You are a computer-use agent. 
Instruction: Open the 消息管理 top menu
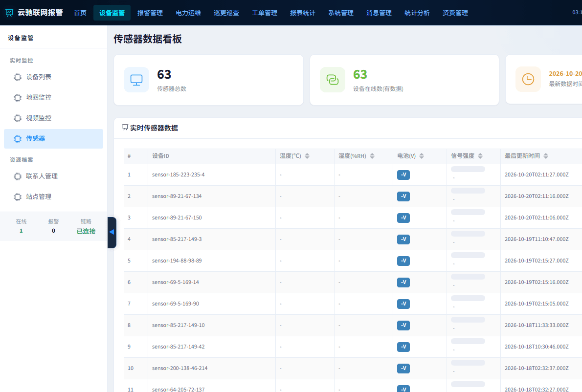click(x=379, y=13)
